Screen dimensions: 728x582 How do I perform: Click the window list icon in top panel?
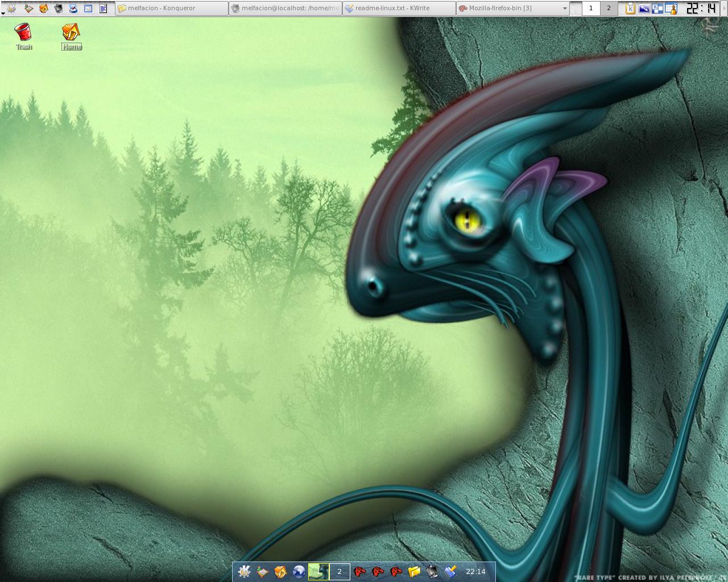88,9
